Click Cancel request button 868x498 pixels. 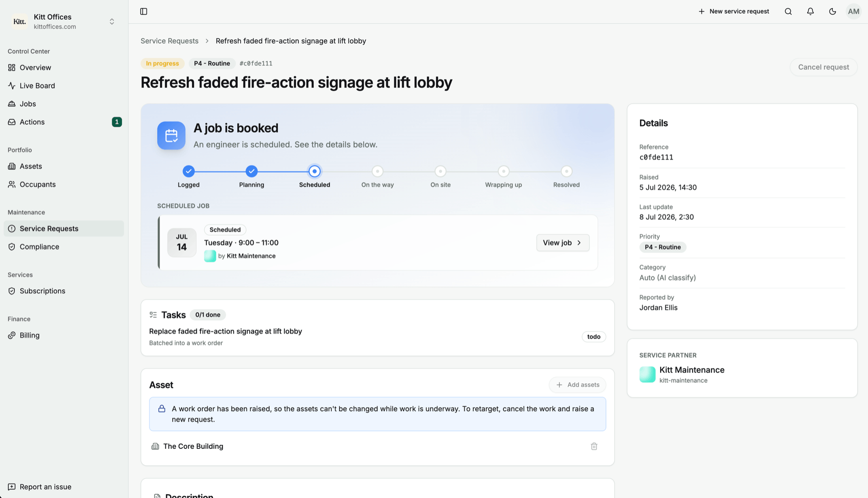point(823,67)
